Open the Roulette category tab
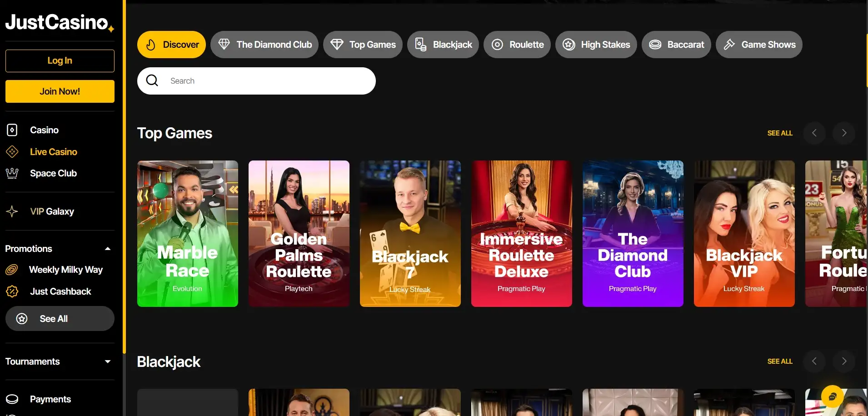This screenshot has width=868, height=416. coord(517,45)
